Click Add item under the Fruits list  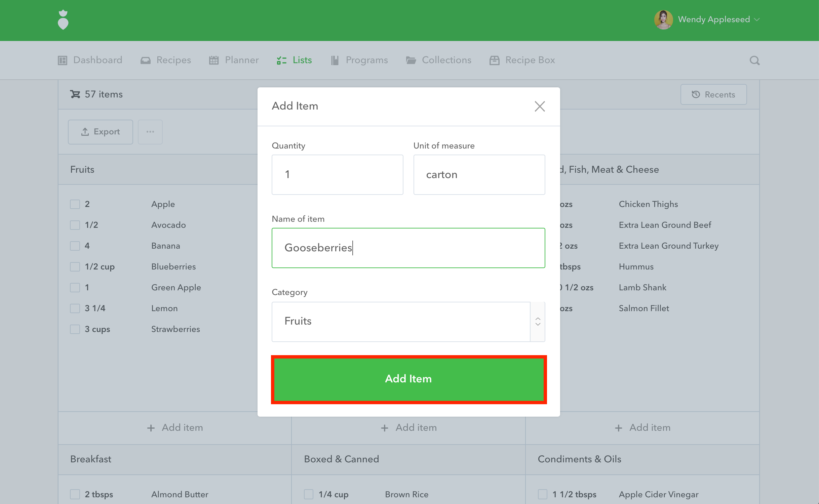(x=175, y=428)
